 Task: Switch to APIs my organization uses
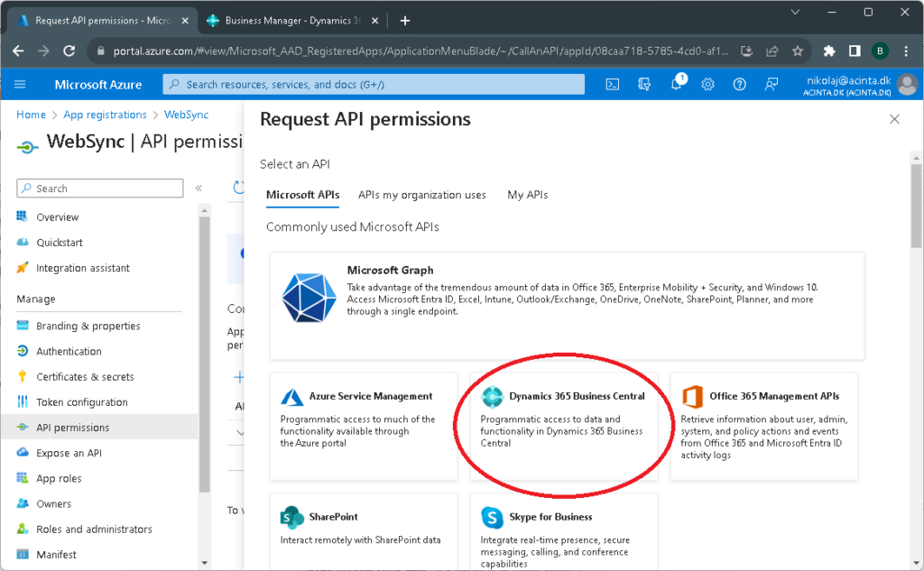(420, 194)
